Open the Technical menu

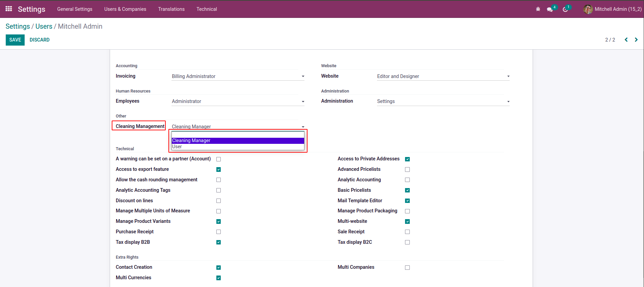pos(207,9)
